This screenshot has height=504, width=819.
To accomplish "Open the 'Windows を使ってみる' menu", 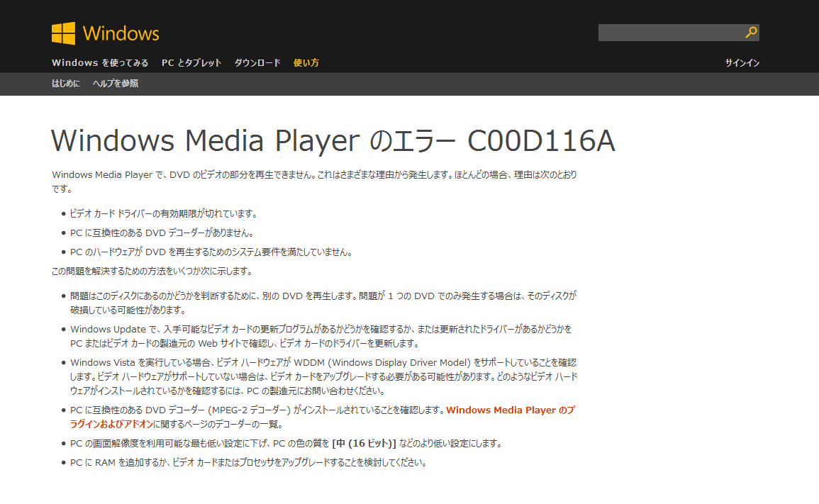I will click(100, 62).
